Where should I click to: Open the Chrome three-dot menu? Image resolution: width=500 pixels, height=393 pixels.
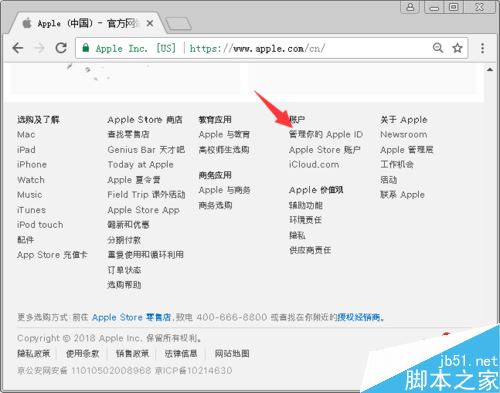pos(482,48)
